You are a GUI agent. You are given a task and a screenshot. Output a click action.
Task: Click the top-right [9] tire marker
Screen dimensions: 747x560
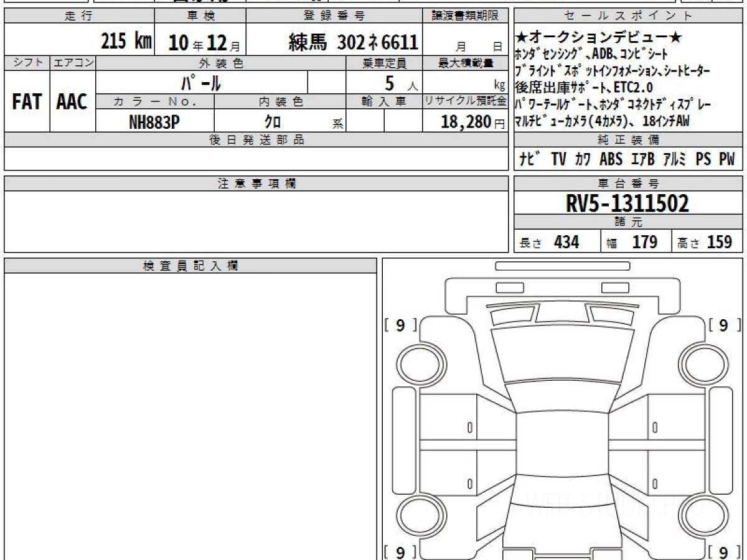click(723, 325)
